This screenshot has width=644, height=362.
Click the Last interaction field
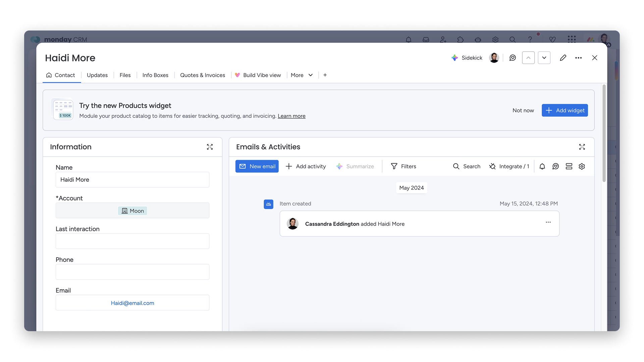pyautogui.click(x=132, y=241)
